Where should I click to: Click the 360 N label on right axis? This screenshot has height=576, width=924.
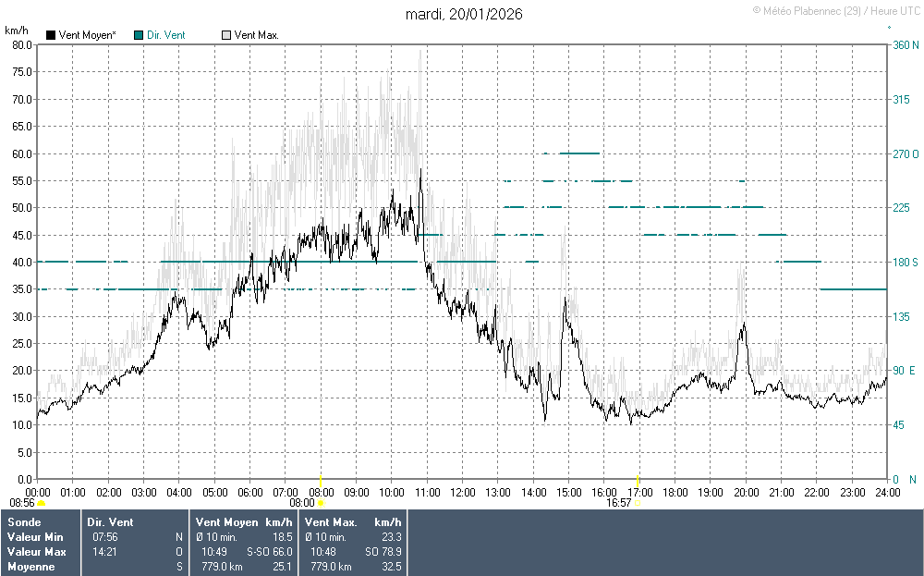(906, 45)
